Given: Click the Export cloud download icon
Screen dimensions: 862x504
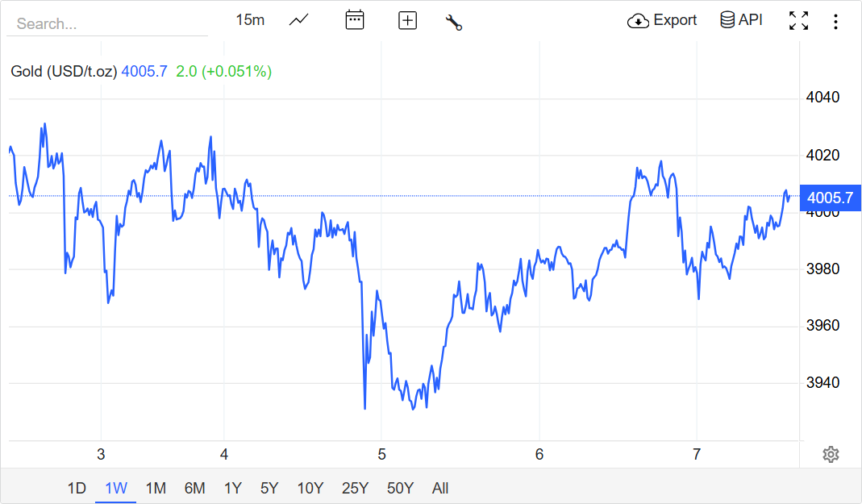Looking at the screenshot, I should 638,21.
